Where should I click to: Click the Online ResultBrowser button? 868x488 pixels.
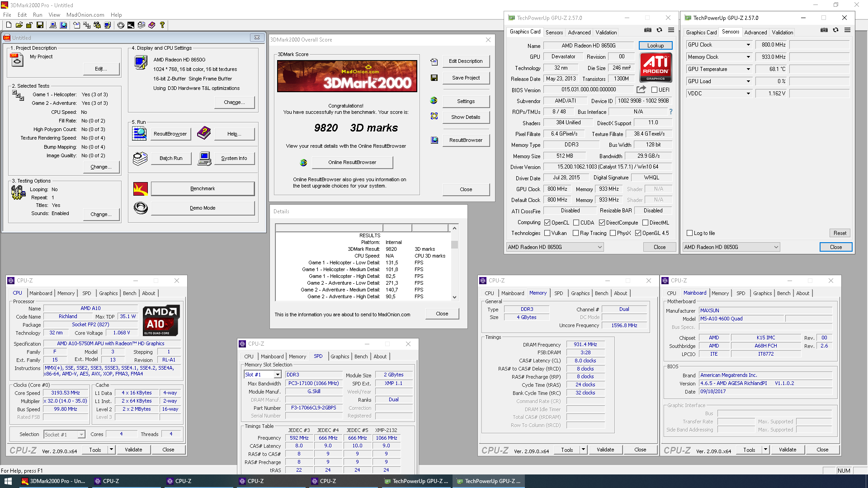tap(352, 162)
